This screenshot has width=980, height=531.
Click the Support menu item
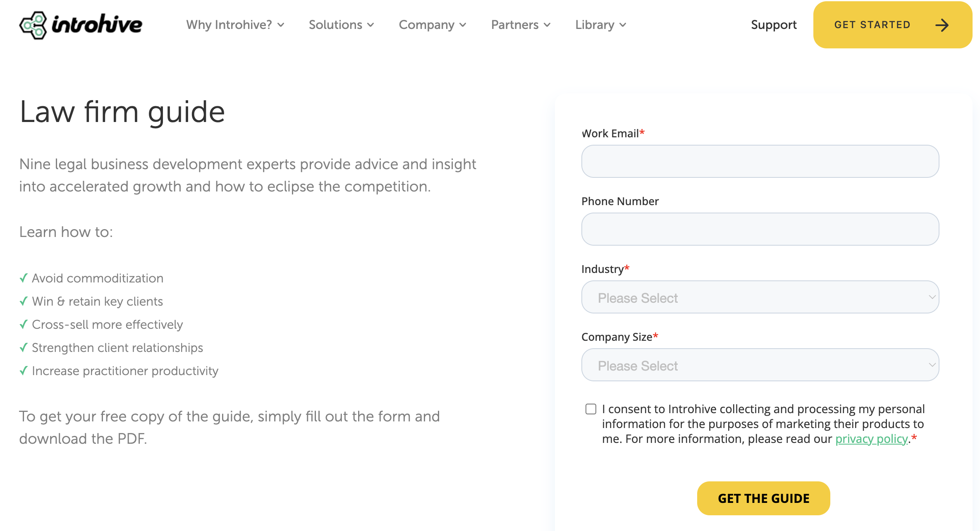774,25
